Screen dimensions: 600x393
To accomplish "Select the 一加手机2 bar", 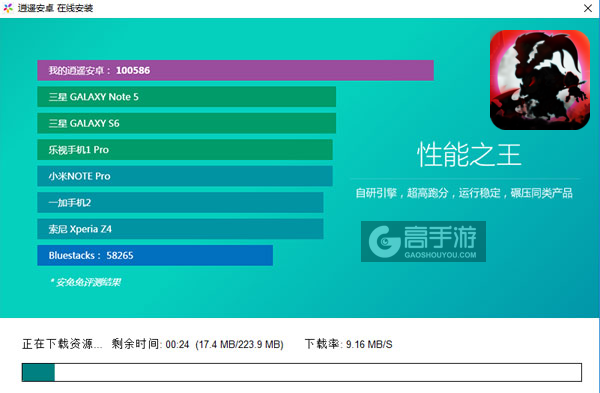I will 180,202.
